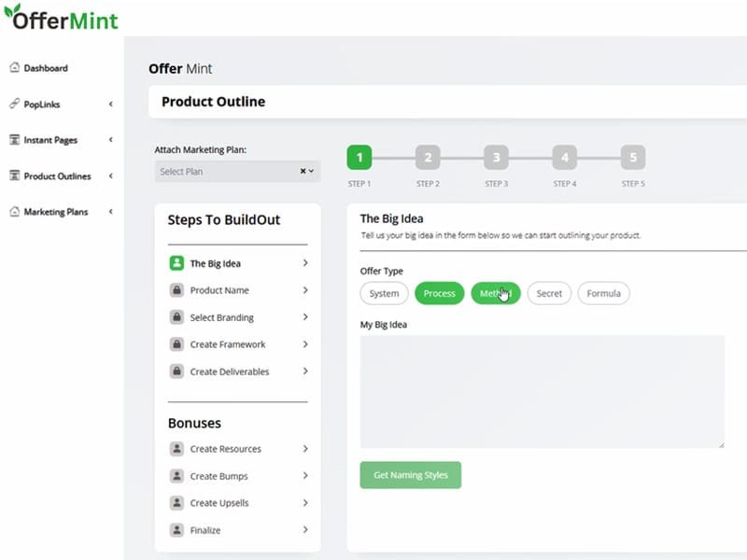Click the Dashboard home icon in sidebar
The width and height of the screenshot is (747, 560).
pyautogui.click(x=14, y=68)
